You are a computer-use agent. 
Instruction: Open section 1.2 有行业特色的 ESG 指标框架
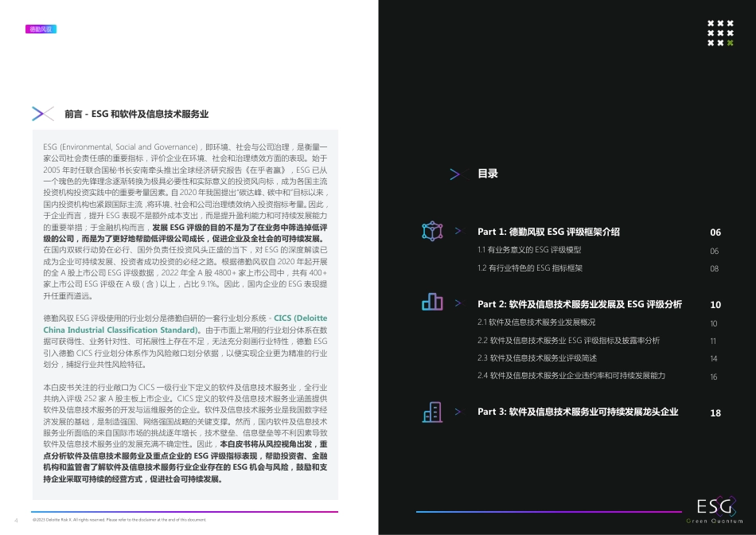pyautogui.click(x=530, y=268)
